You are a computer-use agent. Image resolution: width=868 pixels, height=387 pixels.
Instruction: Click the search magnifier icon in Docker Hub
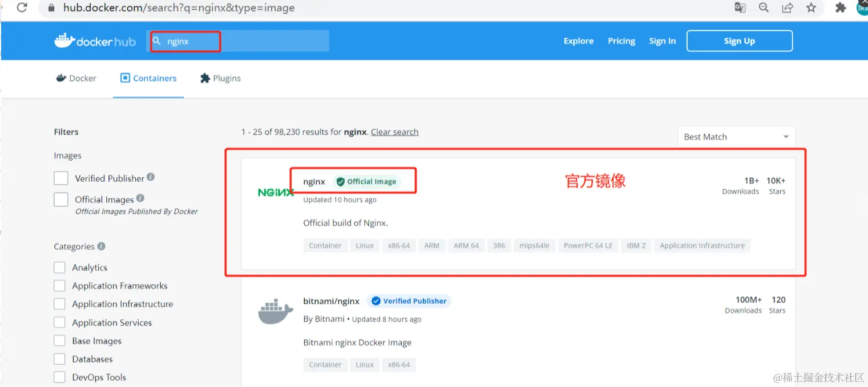pyautogui.click(x=156, y=41)
